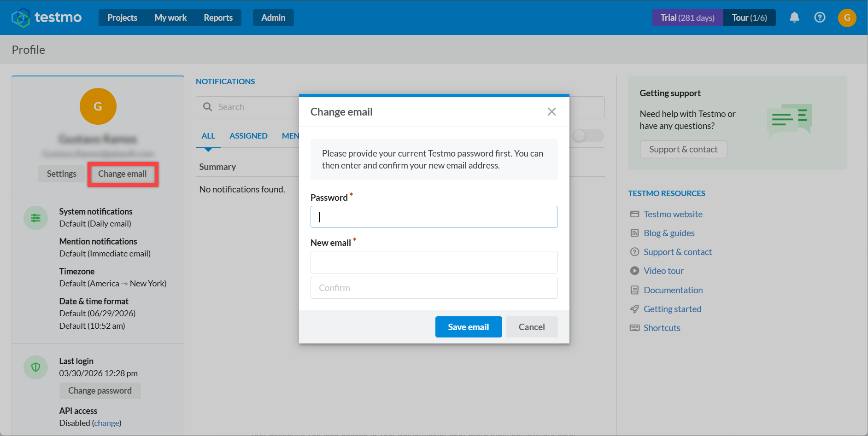The height and width of the screenshot is (436, 868).
Task: Open the Reports menu
Action: [x=218, y=17]
